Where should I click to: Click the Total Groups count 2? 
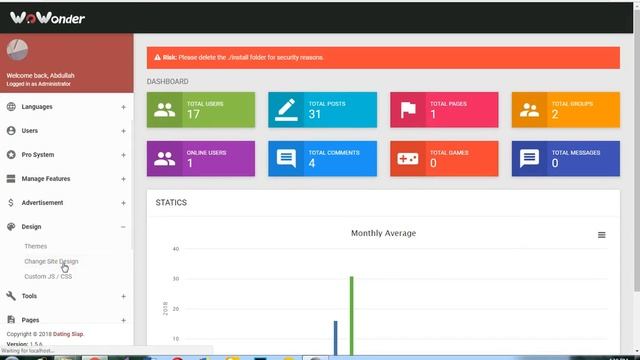click(555, 114)
